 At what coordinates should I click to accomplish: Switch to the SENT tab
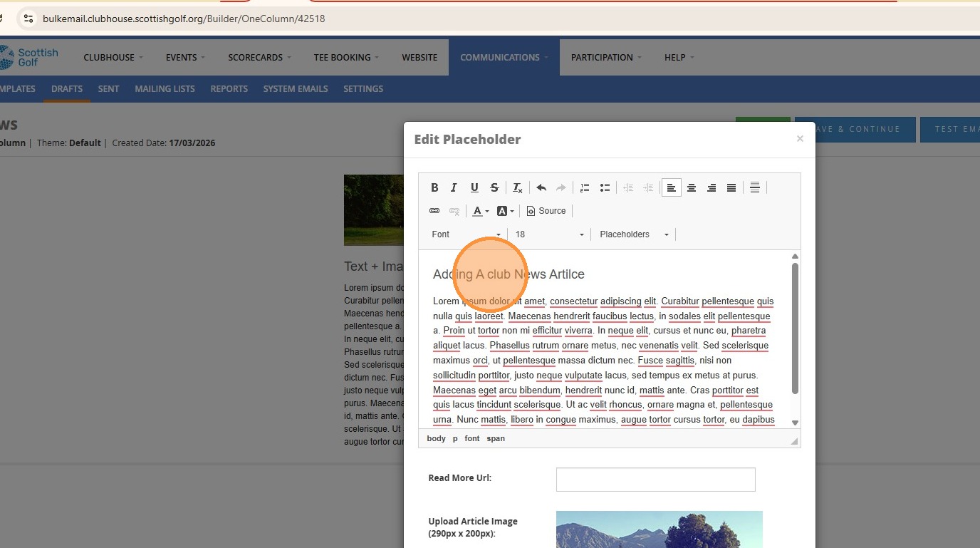click(x=108, y=89)
